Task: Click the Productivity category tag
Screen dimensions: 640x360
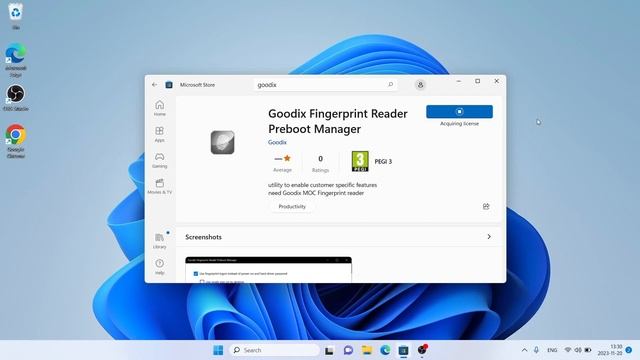Action: 292,207
